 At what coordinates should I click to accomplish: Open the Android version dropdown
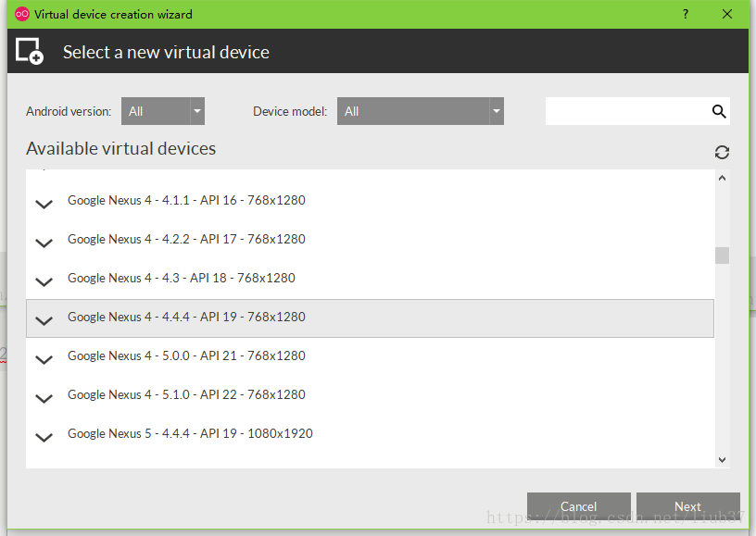click(163, 111)
